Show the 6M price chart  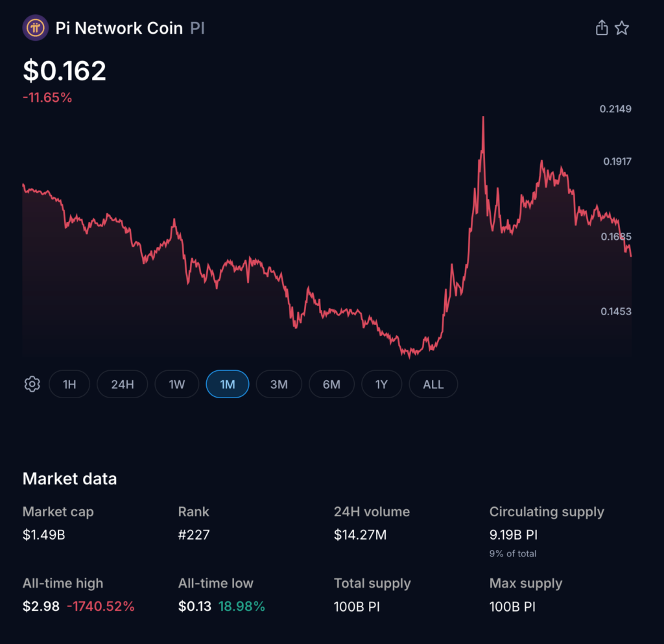(331, 384)
